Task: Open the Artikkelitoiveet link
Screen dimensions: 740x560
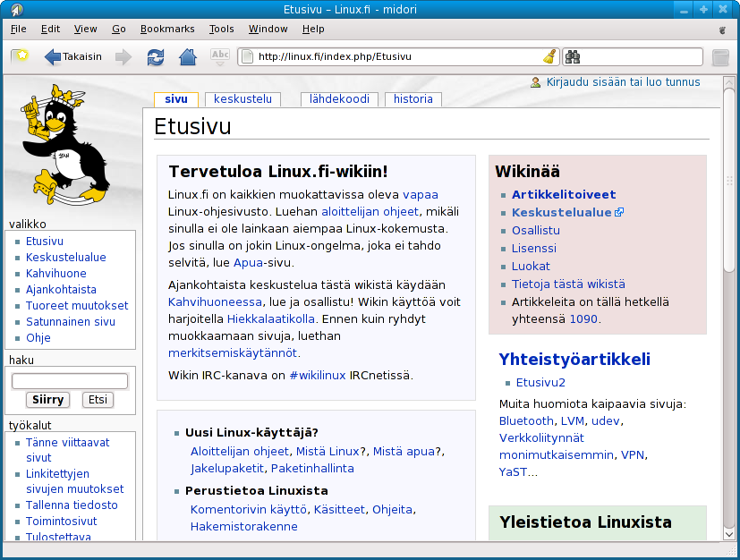Action: (x=563, y=194)
